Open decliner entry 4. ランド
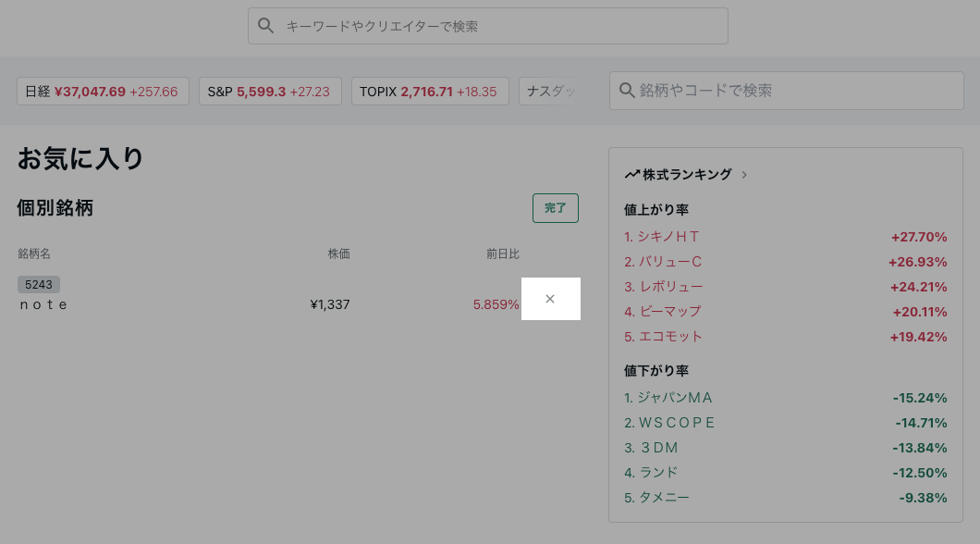 [x=651, y=473]
